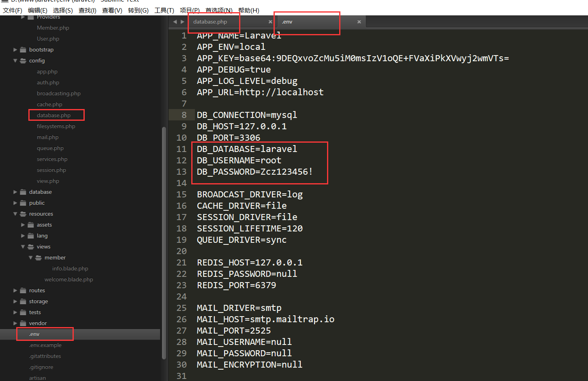Click the lang folder icon
588x381 pixels.
(x=31, y=236)
